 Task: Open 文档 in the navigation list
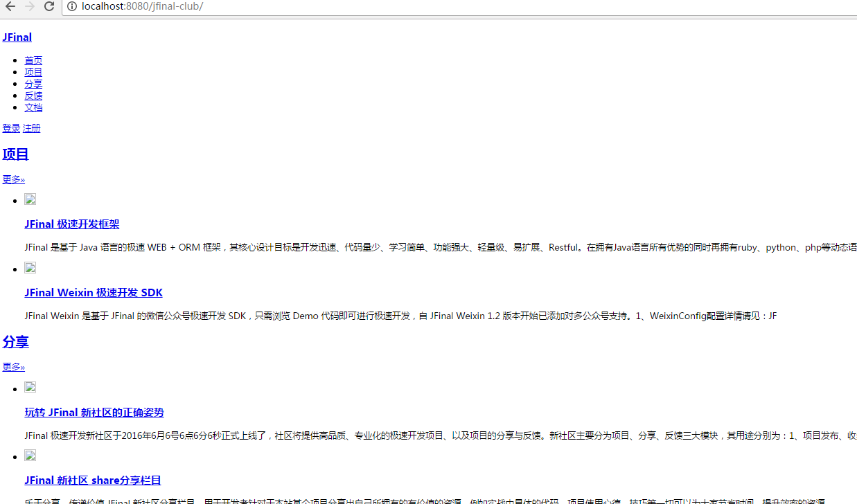tap(33, 107)
